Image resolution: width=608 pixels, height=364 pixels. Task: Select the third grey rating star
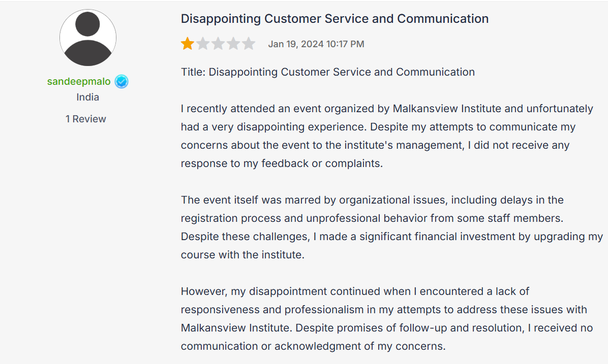(218, 44)
